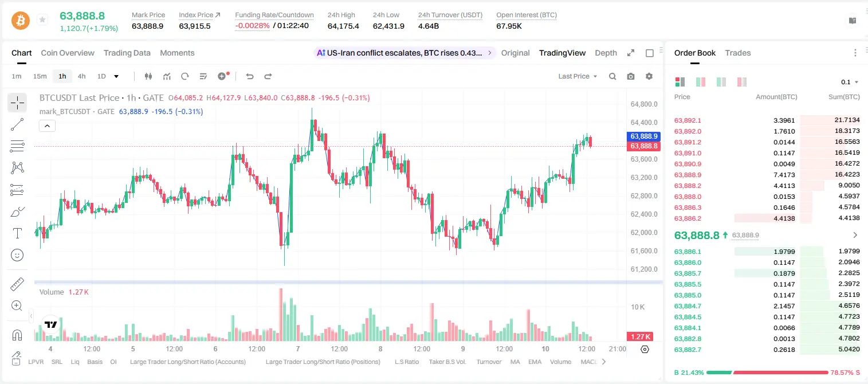
Task: Search symbols with magnifier icon
Action: (x=612, y=76)
